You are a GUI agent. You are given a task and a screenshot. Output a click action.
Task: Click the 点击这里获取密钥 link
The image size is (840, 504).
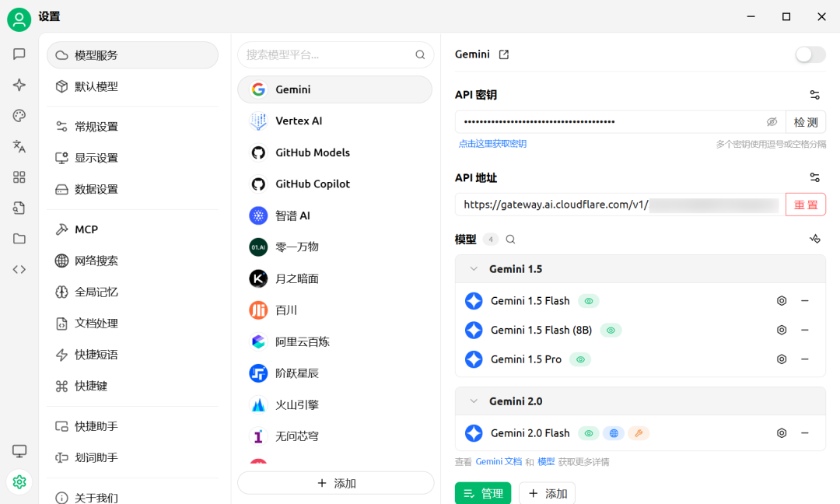(492, 144)
